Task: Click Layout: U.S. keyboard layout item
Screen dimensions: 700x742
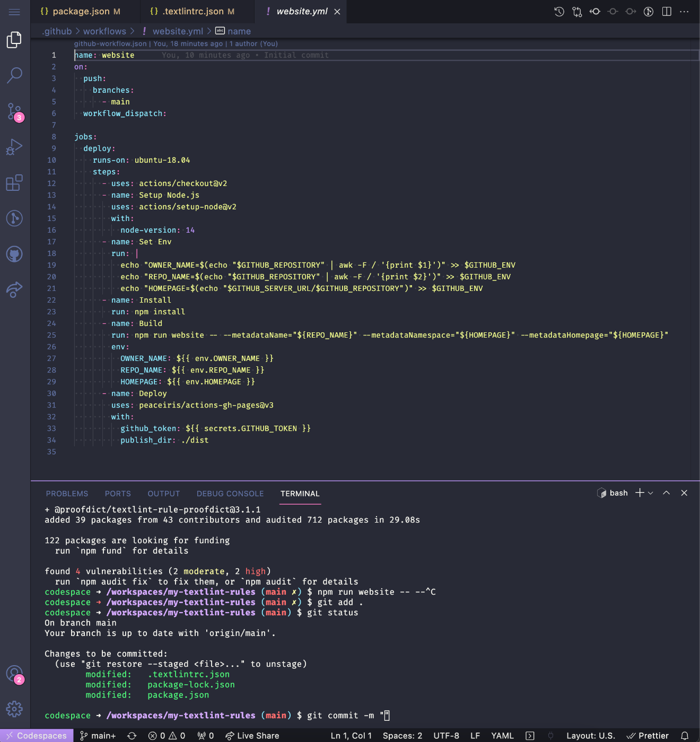Action: [591, 736]
